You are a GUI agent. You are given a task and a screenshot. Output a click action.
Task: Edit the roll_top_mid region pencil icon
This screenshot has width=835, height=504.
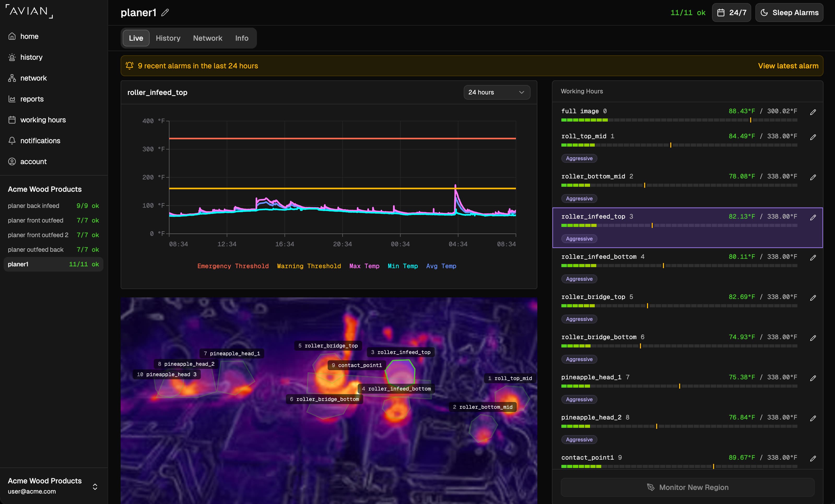813,137
